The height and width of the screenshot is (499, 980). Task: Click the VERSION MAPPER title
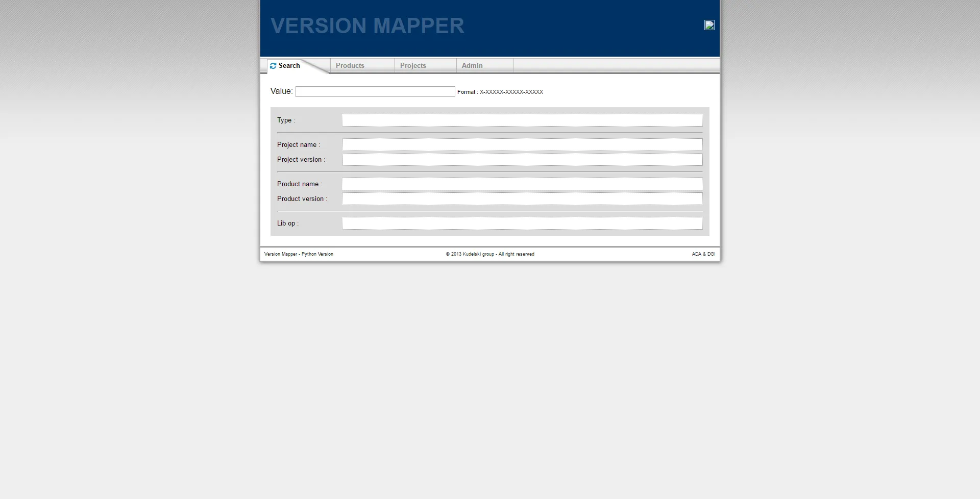(x=367, y=26)
